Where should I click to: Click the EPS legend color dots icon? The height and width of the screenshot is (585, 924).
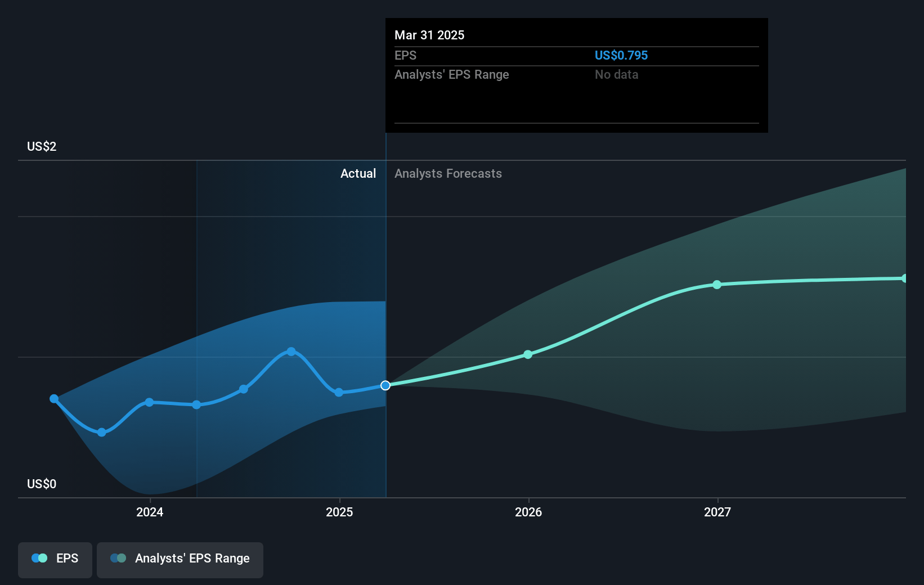tap(39, 558)
